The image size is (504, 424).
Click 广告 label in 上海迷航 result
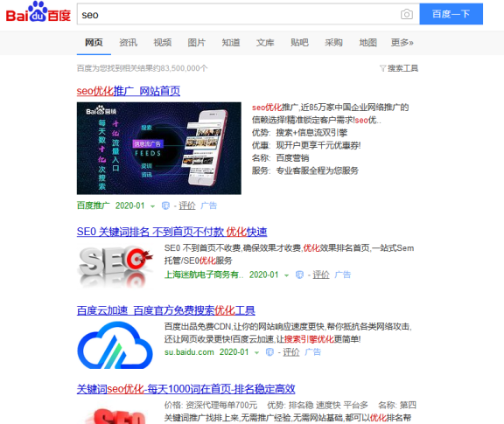(x=343, y=275)
